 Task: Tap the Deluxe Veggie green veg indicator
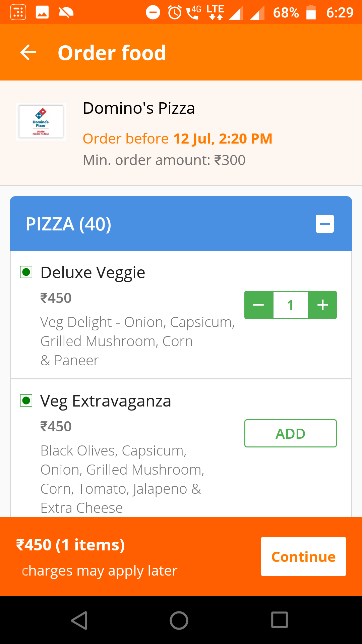tap(26, 272)
